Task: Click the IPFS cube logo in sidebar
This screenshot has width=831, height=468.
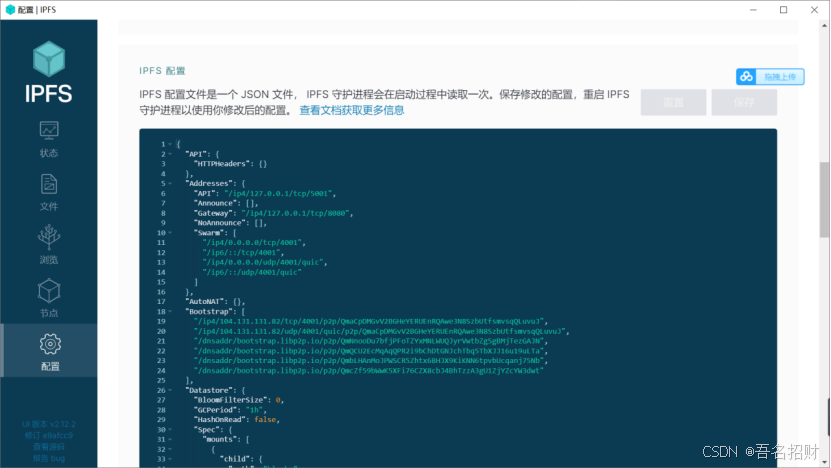Action: 49,58
